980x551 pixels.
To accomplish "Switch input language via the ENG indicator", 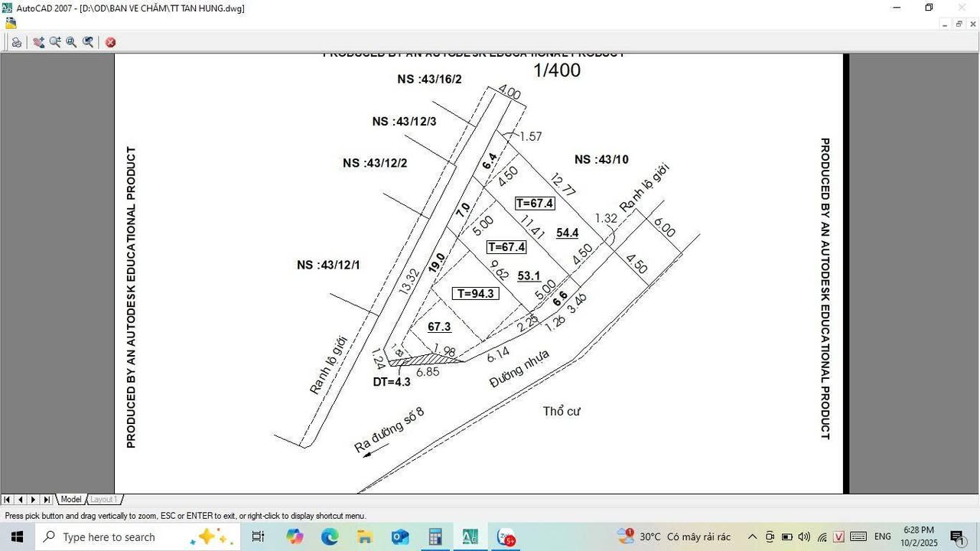I will [882, 536].
